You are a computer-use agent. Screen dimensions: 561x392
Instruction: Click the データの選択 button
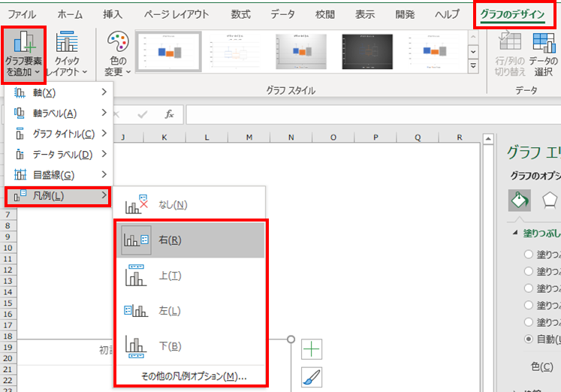point(544,54)
